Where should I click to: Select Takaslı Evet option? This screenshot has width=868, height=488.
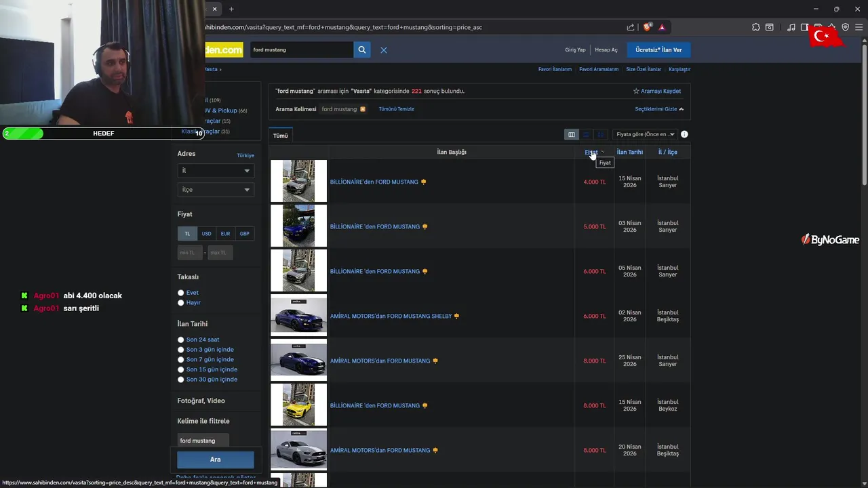tap(181, 293)
